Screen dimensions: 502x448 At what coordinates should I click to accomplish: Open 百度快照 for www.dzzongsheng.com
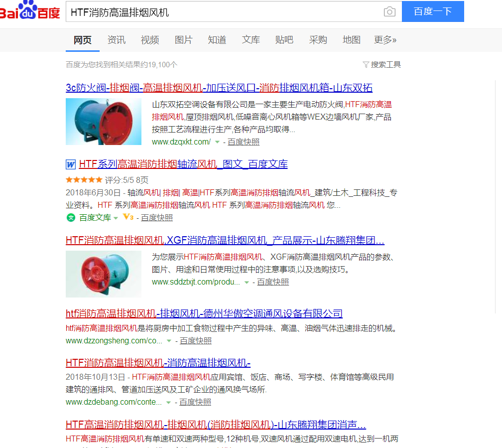click(x=196, y=341)
